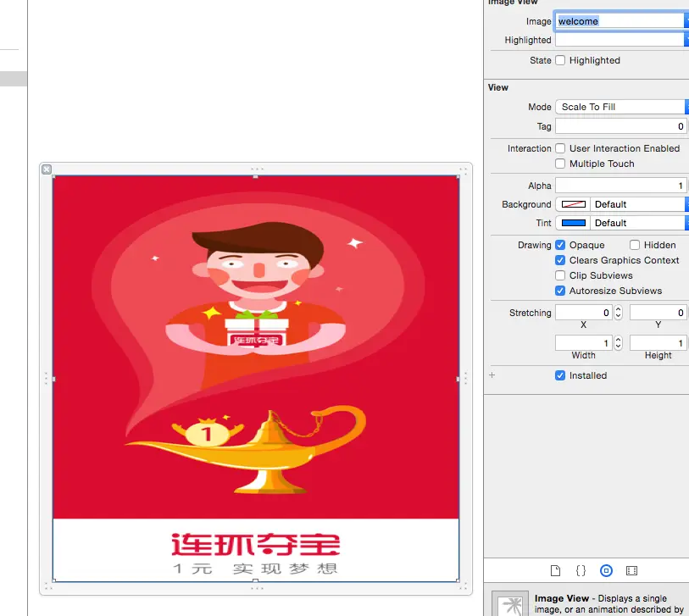Click the top-center resize handle of image
This screenshot has height=616, width=689.
[255, 176]
